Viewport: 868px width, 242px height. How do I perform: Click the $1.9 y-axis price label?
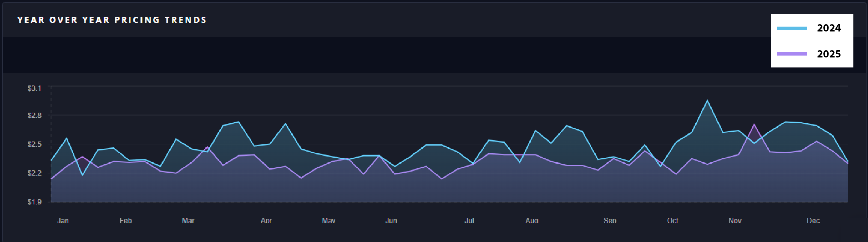(34, 202)
